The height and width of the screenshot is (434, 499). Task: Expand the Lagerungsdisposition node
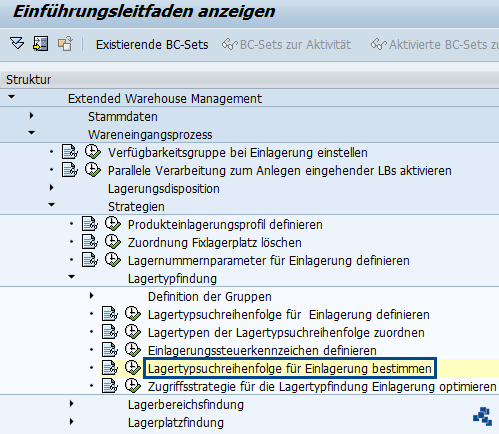tap(52, 188)
